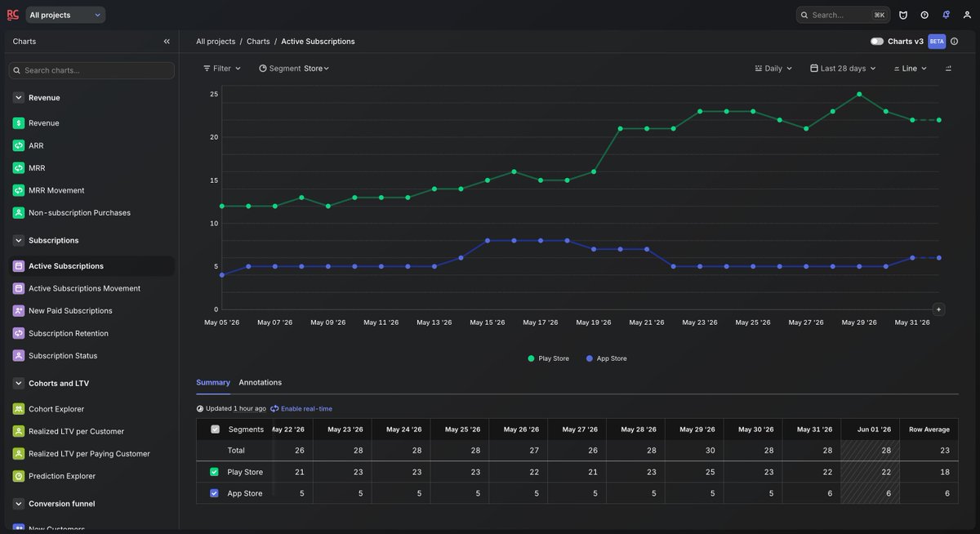Open the Cohort Explorer icon
Image resolution: width=980 pixels, height=534 pixels.
(19, 409)
